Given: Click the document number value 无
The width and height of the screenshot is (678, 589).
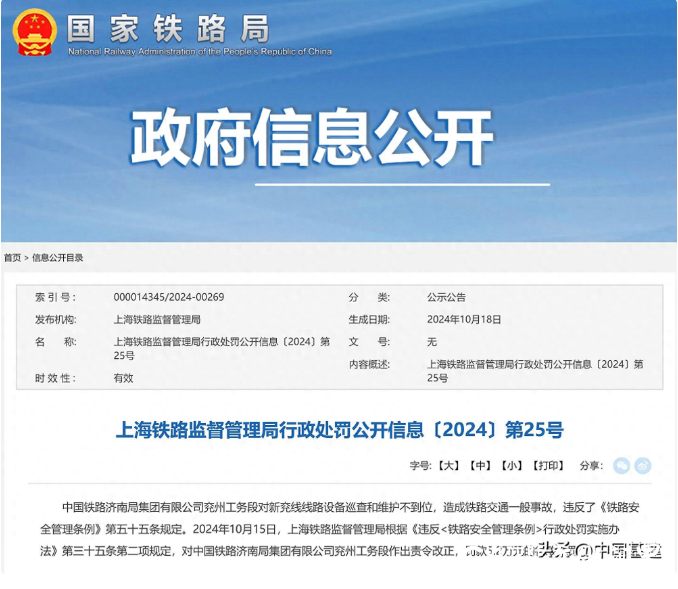Looking at the screenshot, I should click(x=432, y=342).
